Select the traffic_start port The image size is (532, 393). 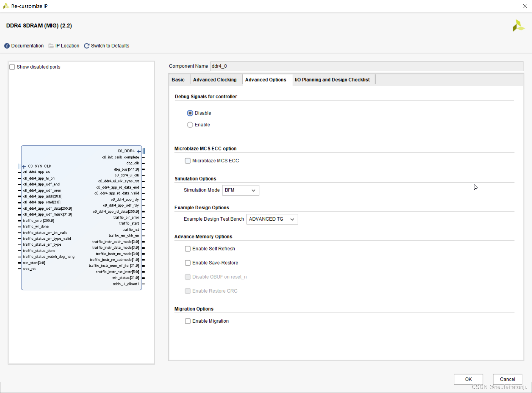tap(129, 223)
